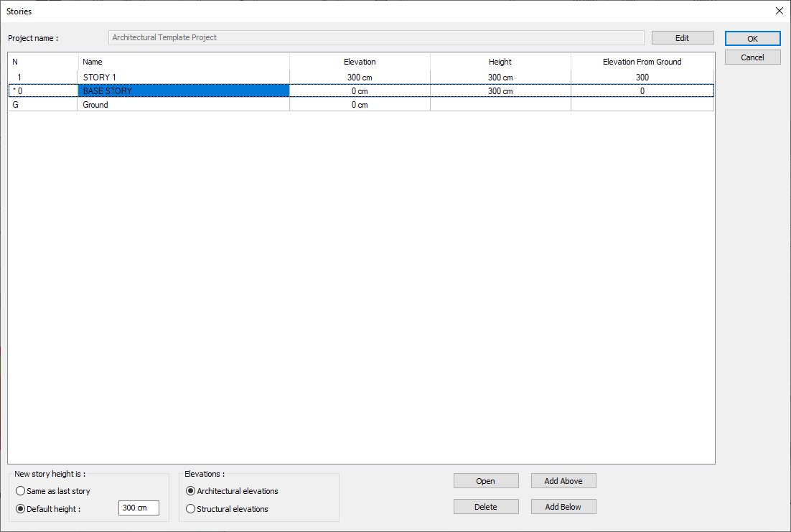Click Add Below to insert a story
The width and height of the screenshot is (791, 532).
563,507
